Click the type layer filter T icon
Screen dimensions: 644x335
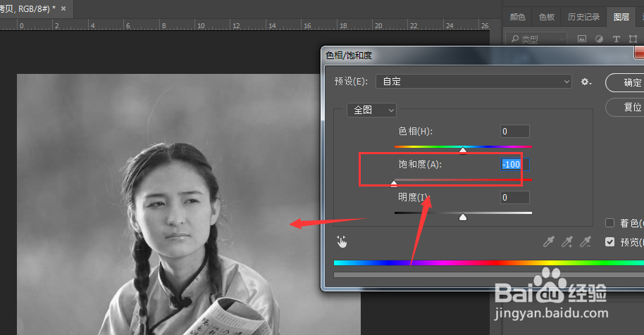coord(616,39)
